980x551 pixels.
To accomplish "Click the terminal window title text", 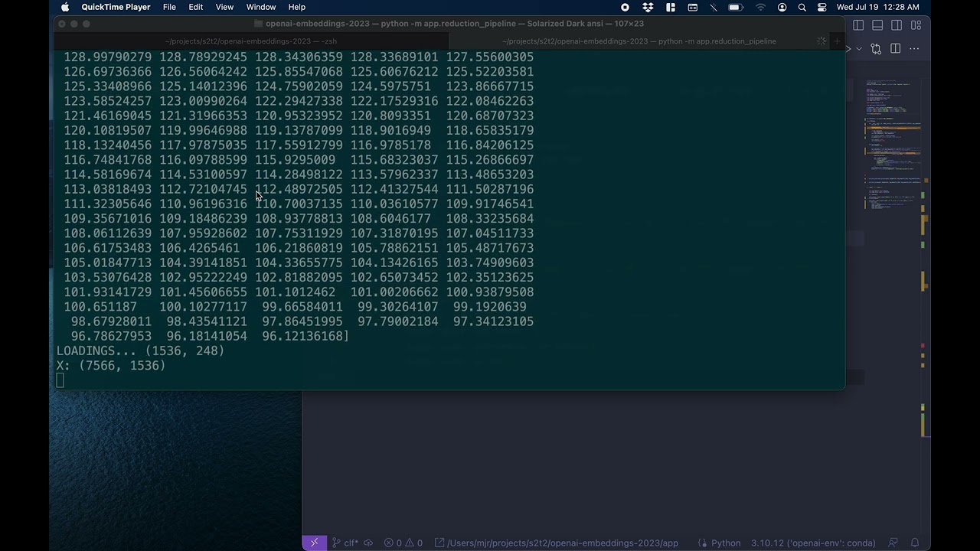I will tap(455, 24).
